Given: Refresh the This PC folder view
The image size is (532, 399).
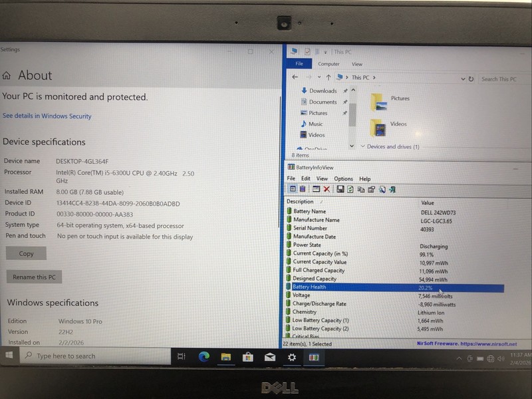Looking at the screenshot, I should (471, 78).
